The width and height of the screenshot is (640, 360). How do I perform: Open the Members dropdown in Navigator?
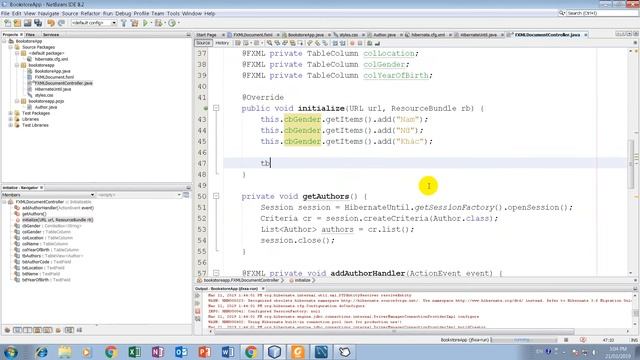pos(48,195)
